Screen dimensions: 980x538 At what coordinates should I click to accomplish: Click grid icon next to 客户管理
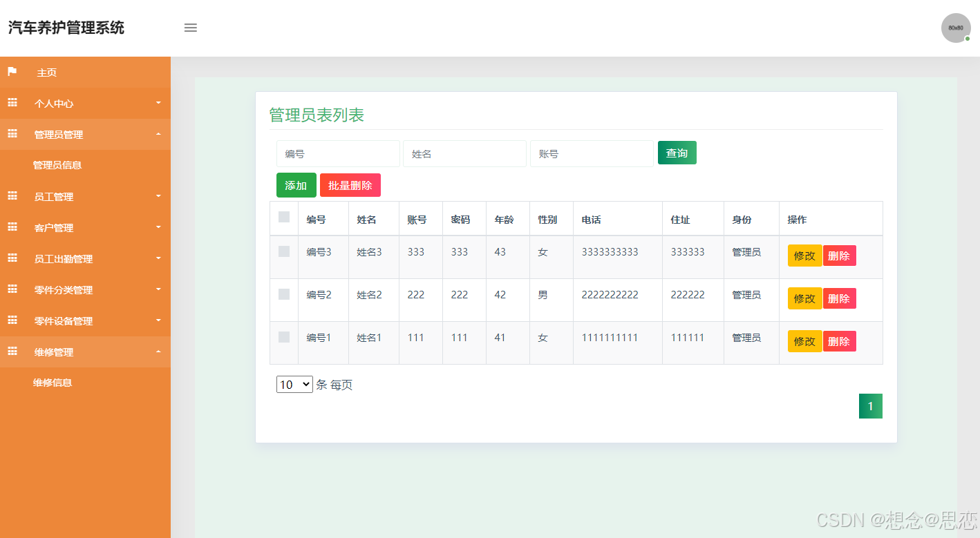12,227
